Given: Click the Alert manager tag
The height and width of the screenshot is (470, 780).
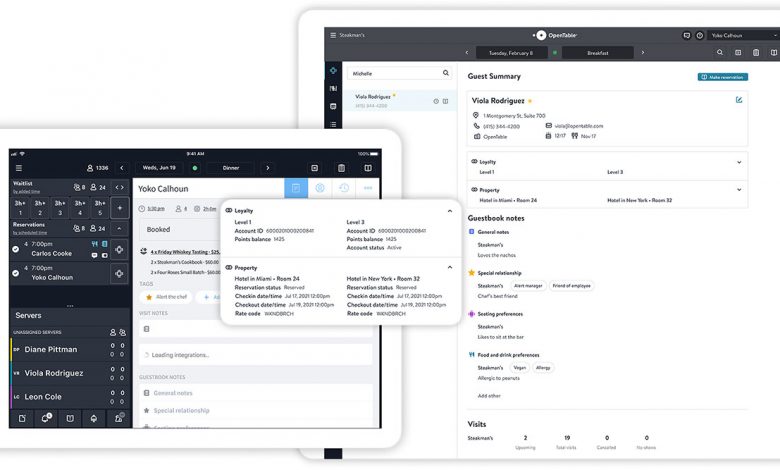Looking at the screenshot, I should 528,286.
